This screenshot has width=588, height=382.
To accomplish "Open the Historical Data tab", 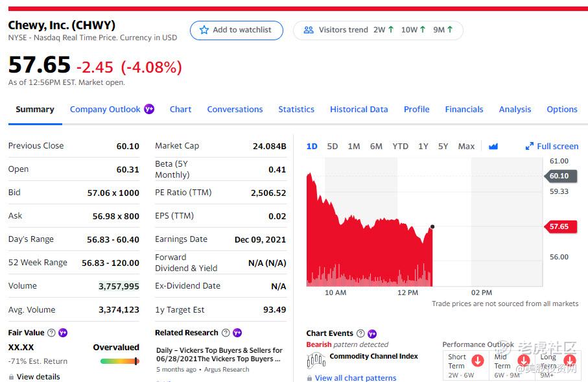I will pyautogui.click(x=359, y=109).
